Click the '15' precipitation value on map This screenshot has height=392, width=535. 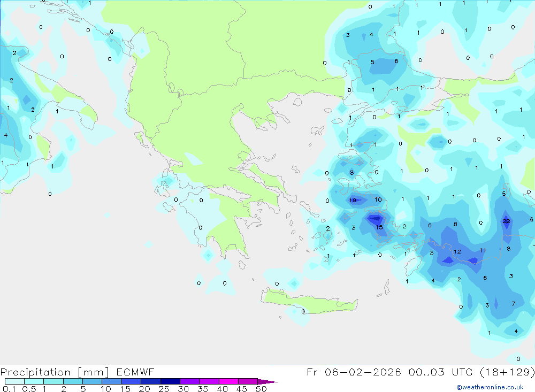tap(379, 227)
